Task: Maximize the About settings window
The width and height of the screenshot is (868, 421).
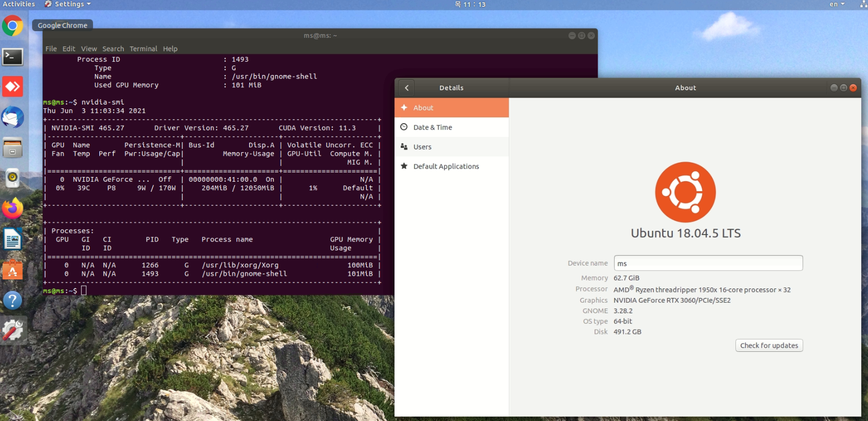Action: (x=843, y=88)
